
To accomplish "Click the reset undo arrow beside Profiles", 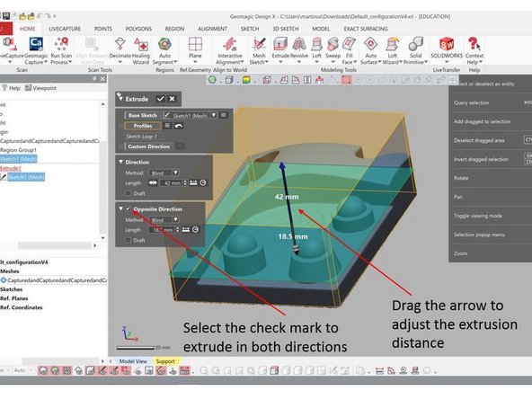I will pos(179,126).
